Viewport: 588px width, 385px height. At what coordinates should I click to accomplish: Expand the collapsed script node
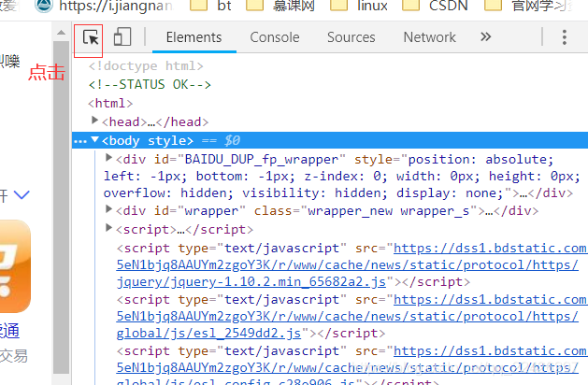pos(108,227)
